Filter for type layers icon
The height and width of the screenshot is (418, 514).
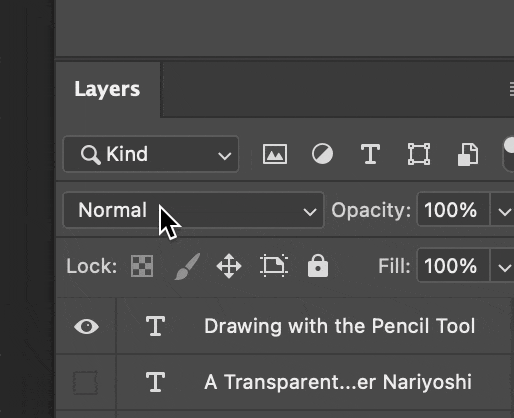370,154
